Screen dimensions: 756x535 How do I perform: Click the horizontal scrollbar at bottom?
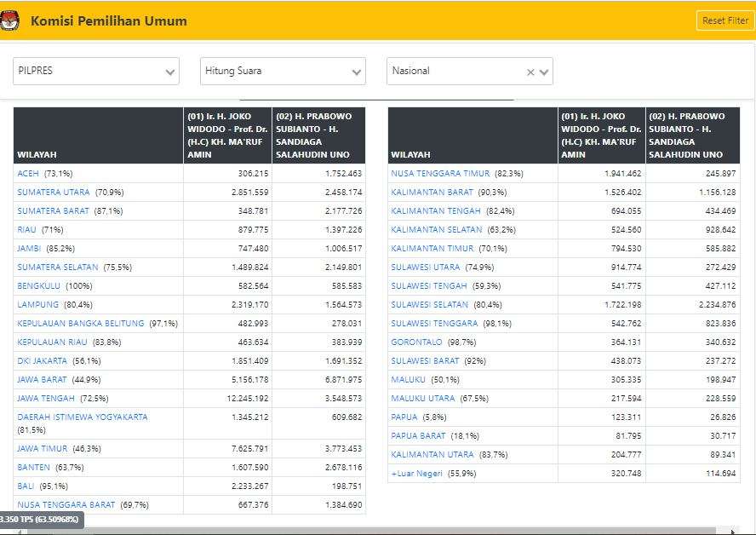pyautogui.click(x=375, y=531)
